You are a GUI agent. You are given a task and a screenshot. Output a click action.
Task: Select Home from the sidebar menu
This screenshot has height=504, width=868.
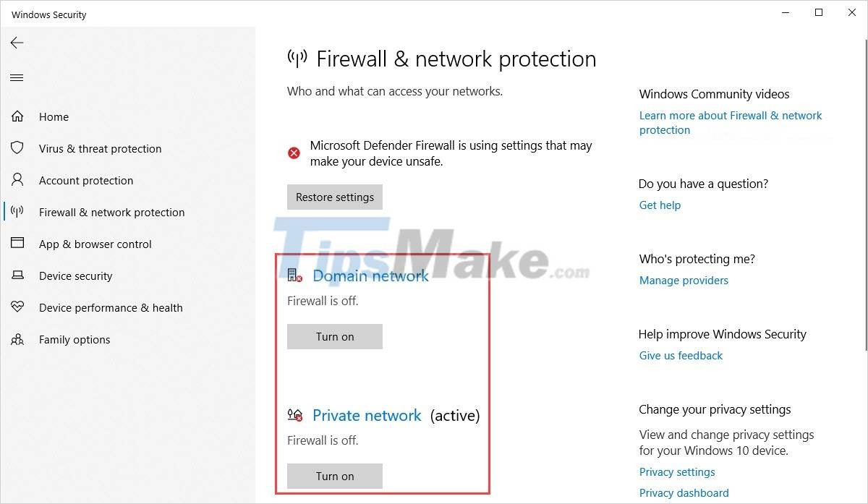click(54, 116)
